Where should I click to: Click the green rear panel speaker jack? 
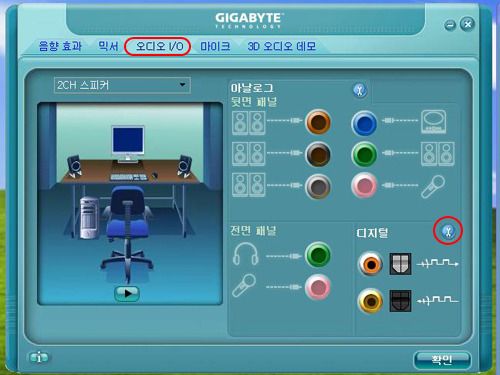364,154
